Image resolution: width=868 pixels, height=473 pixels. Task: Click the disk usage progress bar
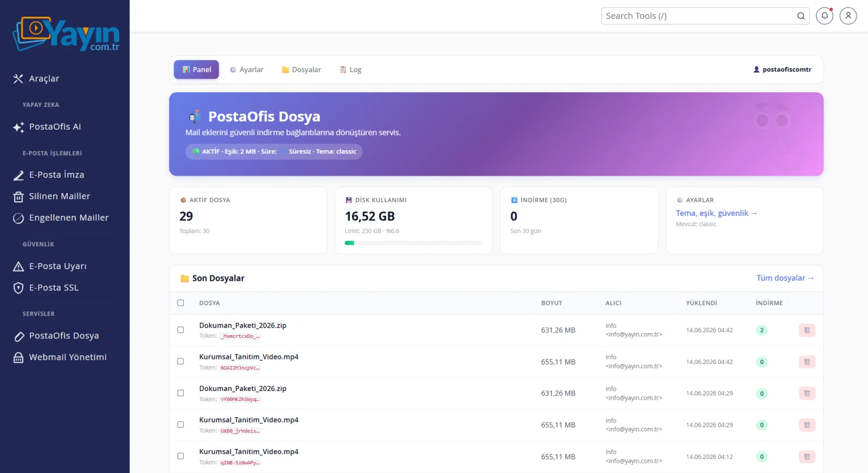coord(413,243)
